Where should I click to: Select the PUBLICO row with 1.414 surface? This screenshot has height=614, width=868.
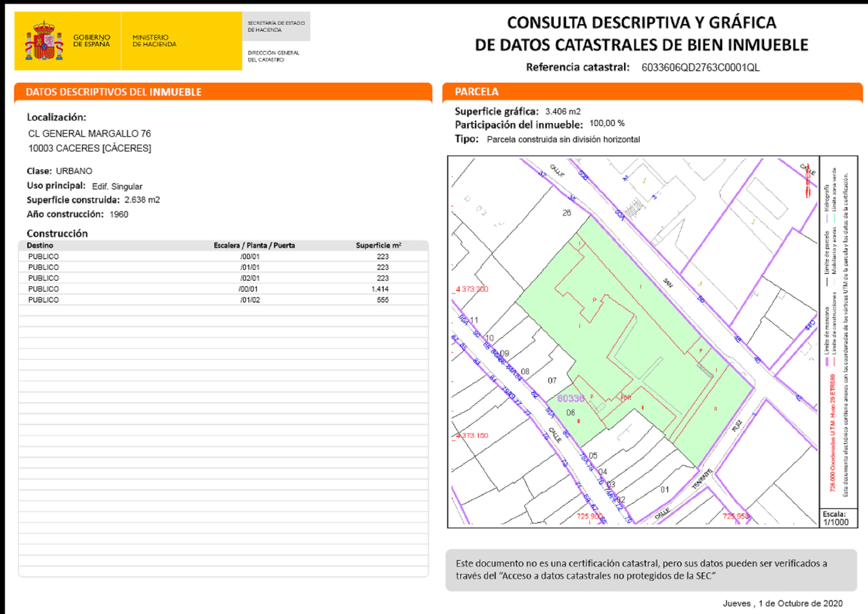pos(223,289)
